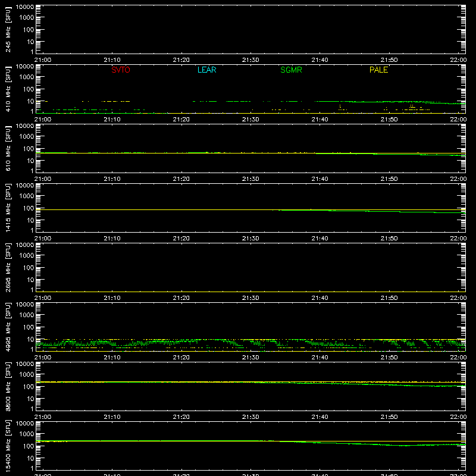
Task: Click the red SVTO legend label
Action: [x=121, y=70]
